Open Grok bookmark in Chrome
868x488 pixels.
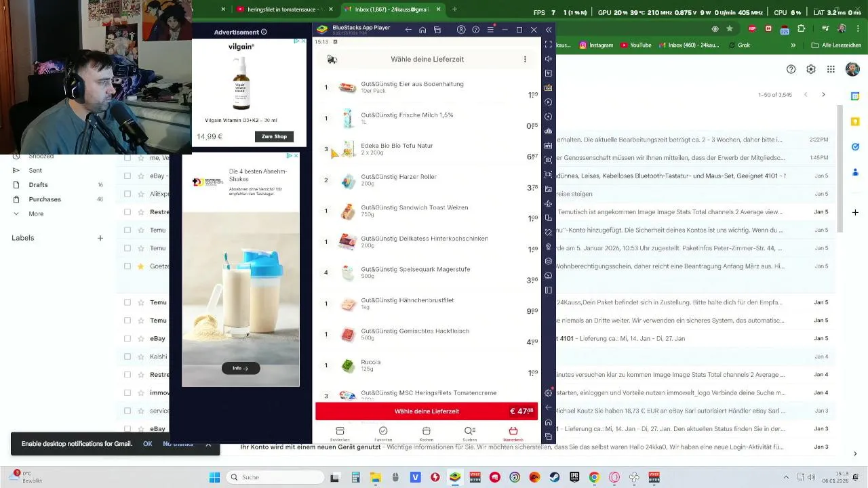coord(738,45)
